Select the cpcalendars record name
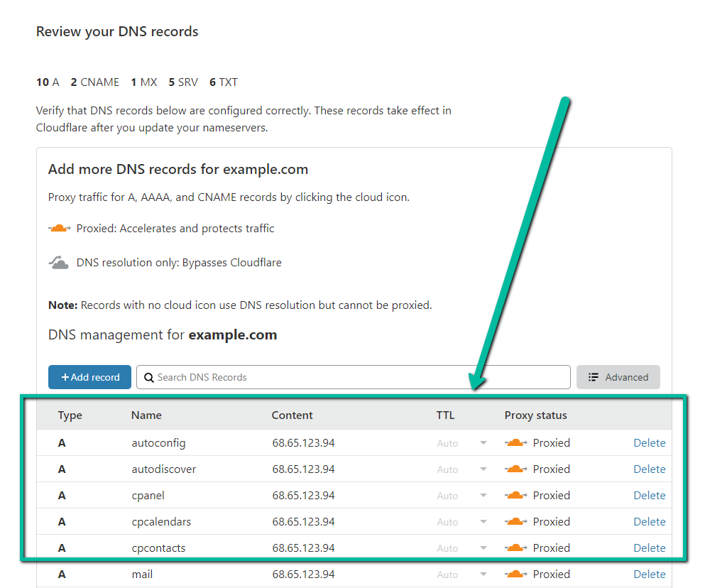Image resolution: width=705 pixels, height=588 pixels. pos(161,522)
